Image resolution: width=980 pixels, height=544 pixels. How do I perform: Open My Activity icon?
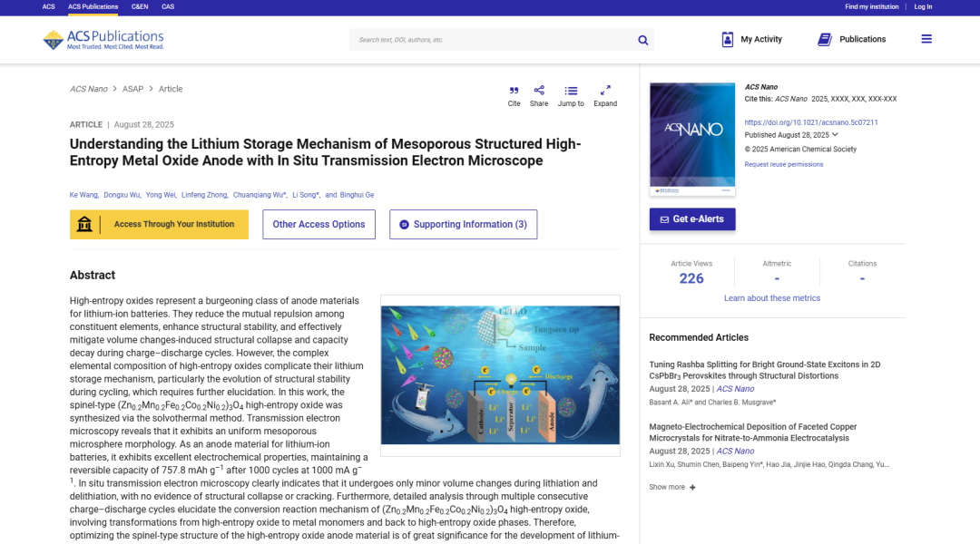click(728, 39)
